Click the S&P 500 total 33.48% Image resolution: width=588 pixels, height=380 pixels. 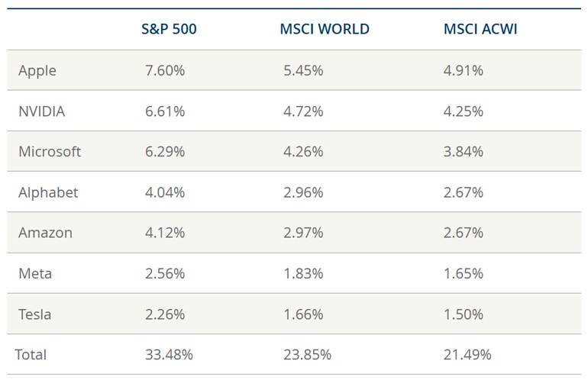(x=168, y=355)
